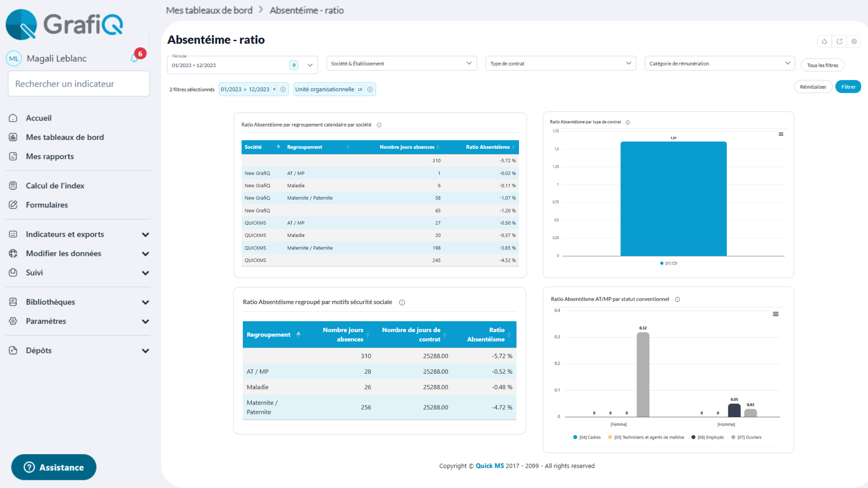Click the Rechercher un indicateur search field
Viewport: 868px width, 488px height.
(79, 84)
